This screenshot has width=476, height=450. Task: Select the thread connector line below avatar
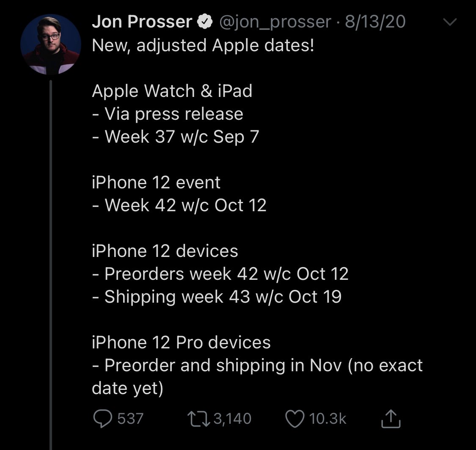(x=51, y=265)
